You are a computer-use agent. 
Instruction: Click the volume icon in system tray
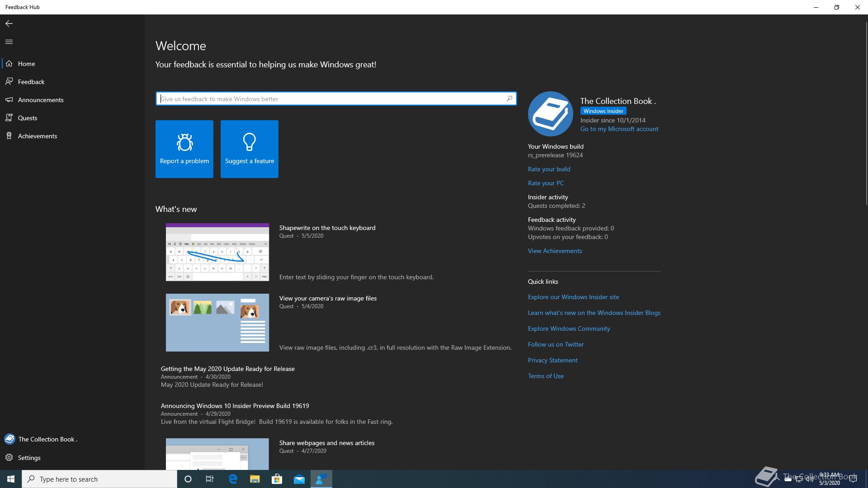pos(810,479)
